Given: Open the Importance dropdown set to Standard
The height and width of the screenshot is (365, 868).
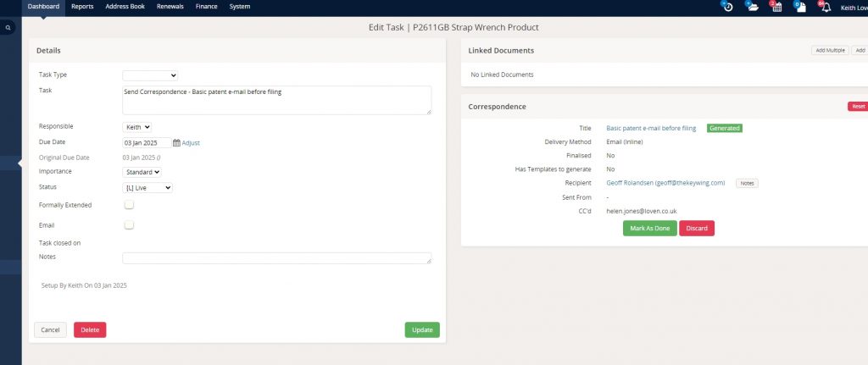Looking at the screenshot, I should (142, 172).
